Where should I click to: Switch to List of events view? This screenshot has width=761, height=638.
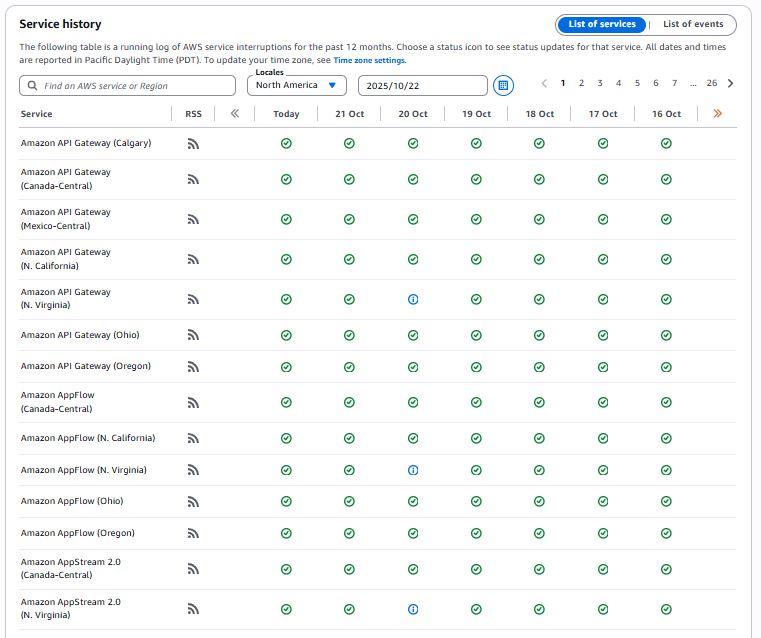coord(693,24)
